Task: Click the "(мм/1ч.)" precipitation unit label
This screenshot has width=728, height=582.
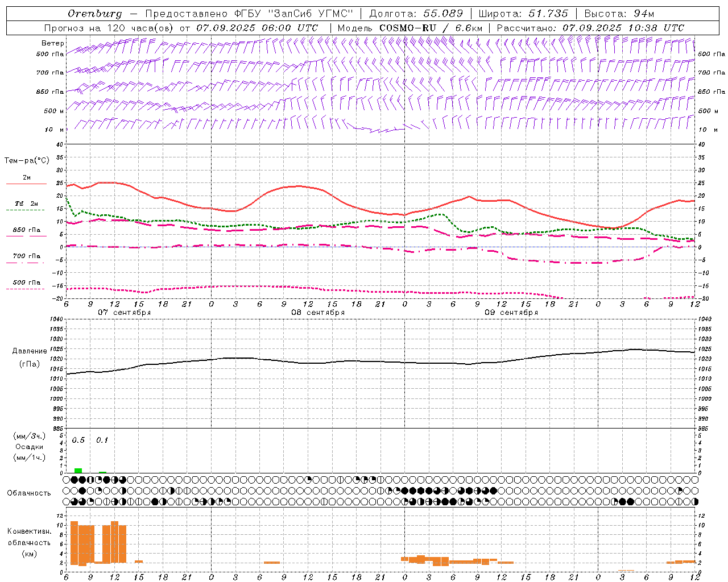Action: pos(30,458)
